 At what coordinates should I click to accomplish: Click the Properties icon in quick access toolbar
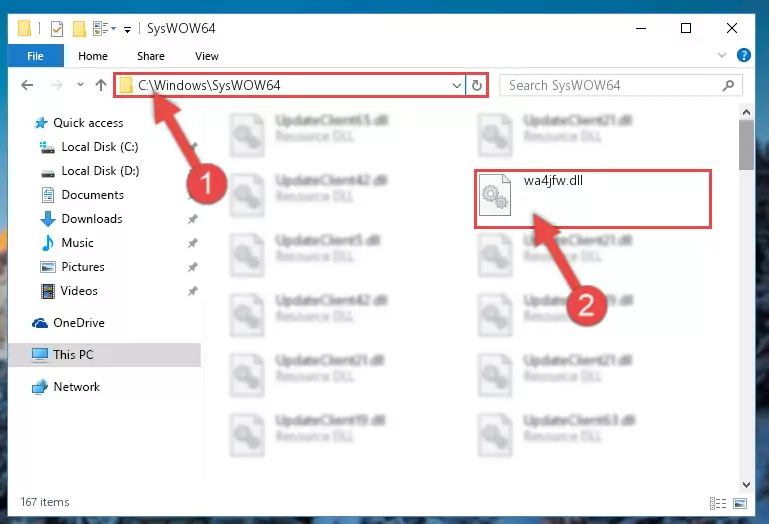click(57, 28)
